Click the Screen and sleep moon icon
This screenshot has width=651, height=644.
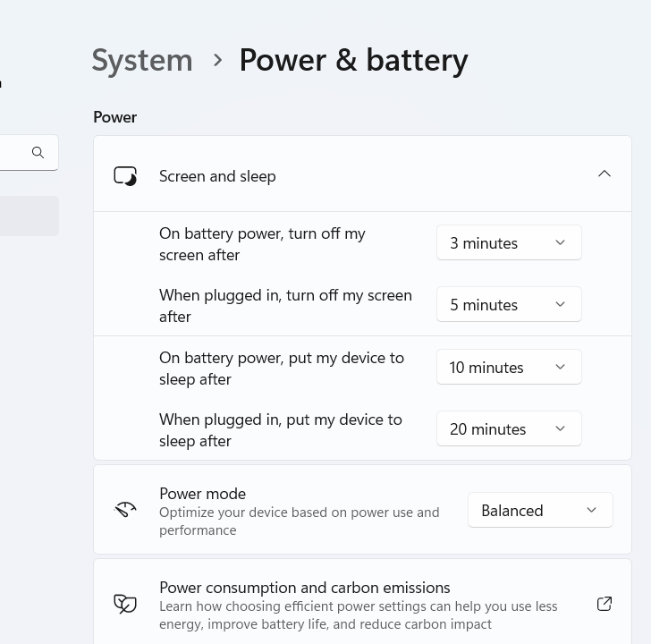pos(125,176)
